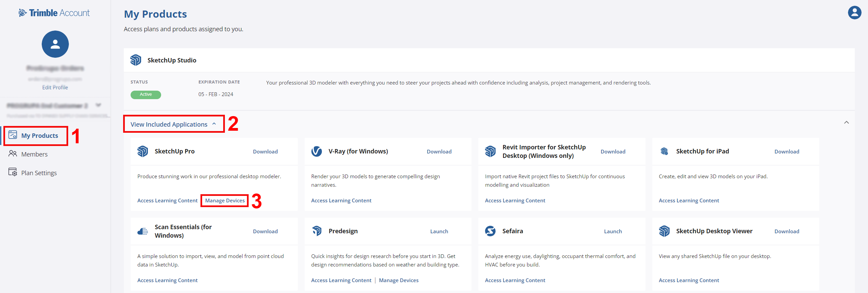Click the expiration date 05 - FEB - 2024
Screen dimensions: 868x293
[x=216, y=94]
